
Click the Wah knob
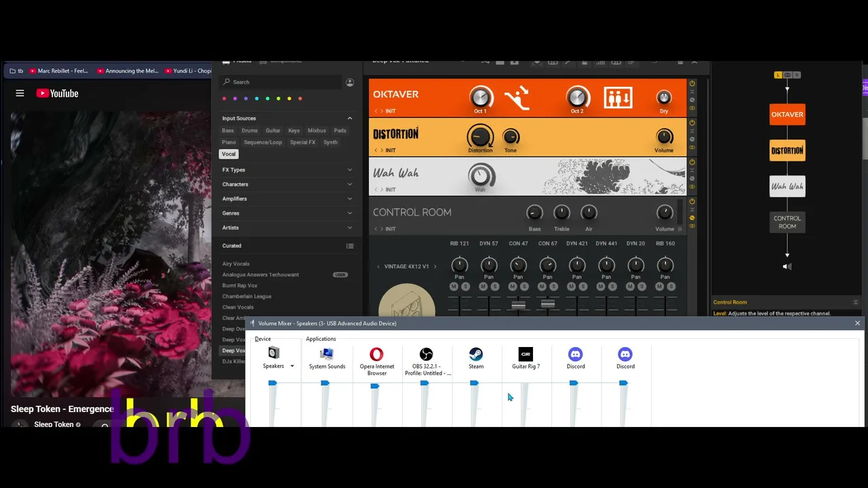[x=481, y=176]
